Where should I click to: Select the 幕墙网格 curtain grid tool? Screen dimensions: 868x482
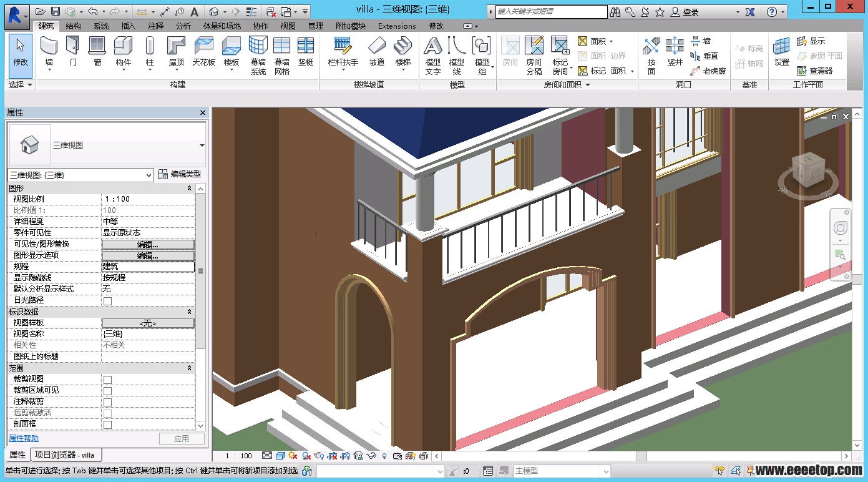tap(282, 56)
